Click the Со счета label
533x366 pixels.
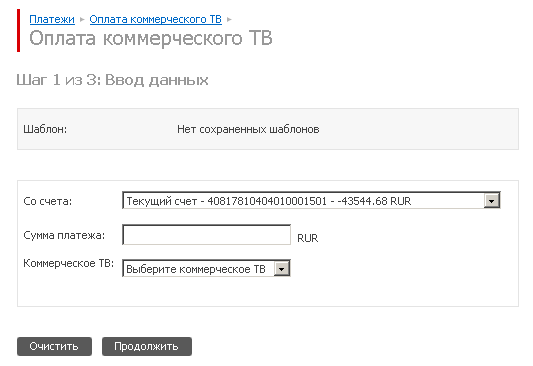(x=48, y=201)
